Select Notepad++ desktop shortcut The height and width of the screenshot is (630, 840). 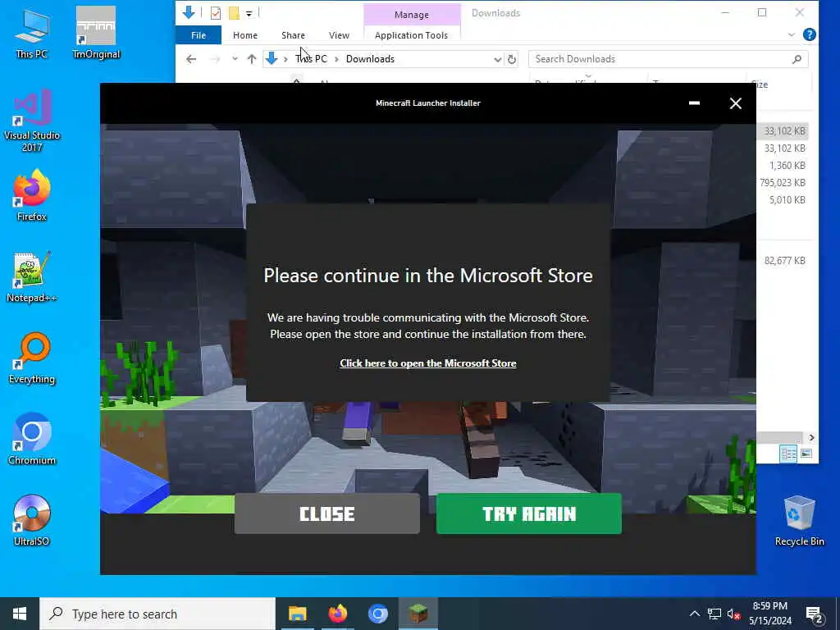(32, 277)
